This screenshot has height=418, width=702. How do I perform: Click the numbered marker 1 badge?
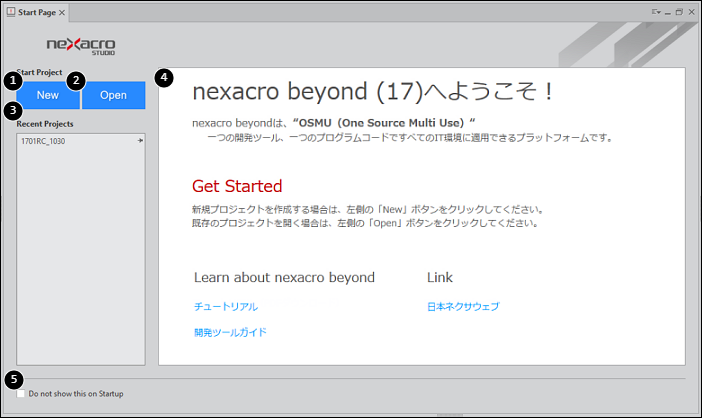pos(11,79)
